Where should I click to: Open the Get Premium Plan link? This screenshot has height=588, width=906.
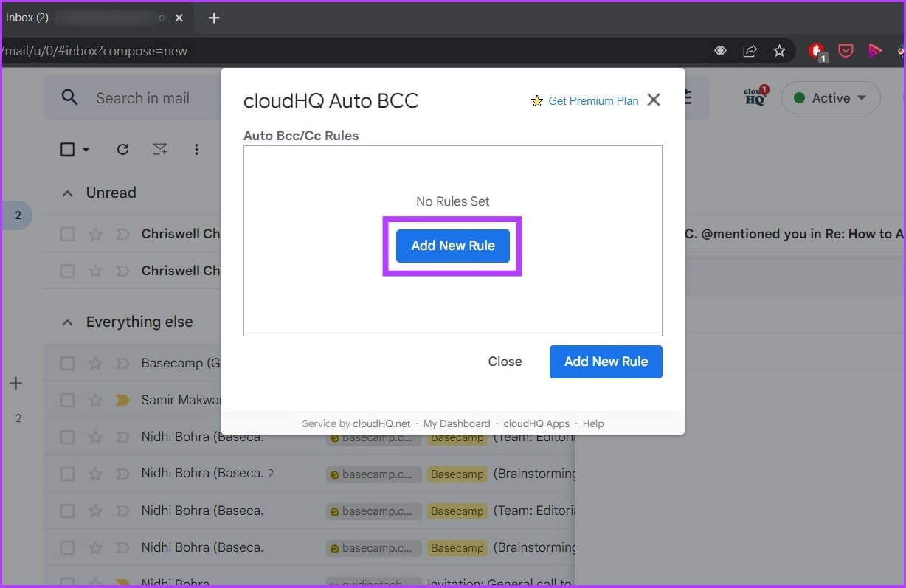[x=593, y=101]
